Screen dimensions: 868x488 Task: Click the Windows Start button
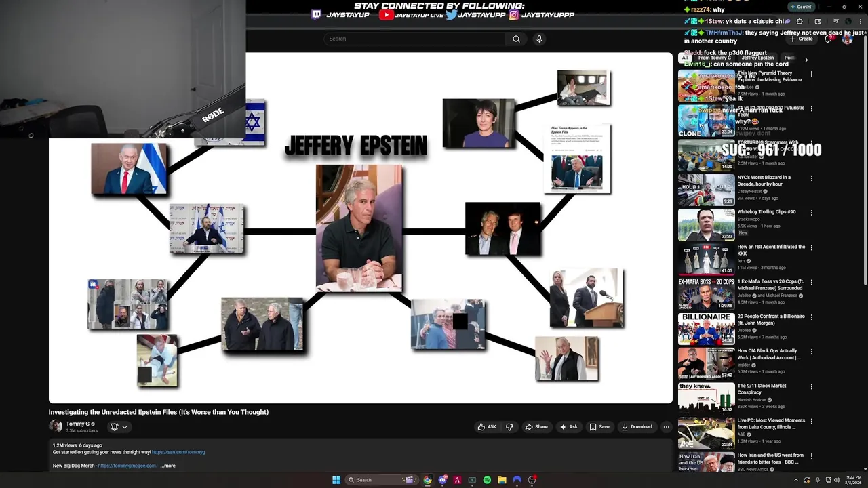(x=336, y=480)
